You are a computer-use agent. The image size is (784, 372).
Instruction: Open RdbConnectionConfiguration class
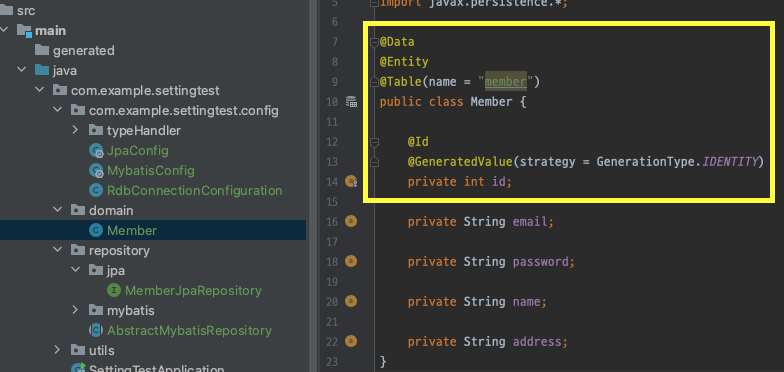click(x=194, y=190)
